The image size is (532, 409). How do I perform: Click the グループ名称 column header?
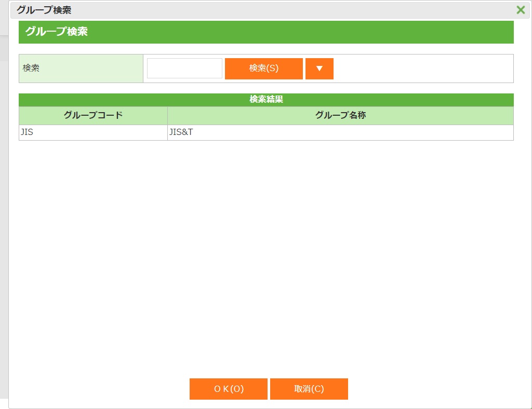coord(340,116)
